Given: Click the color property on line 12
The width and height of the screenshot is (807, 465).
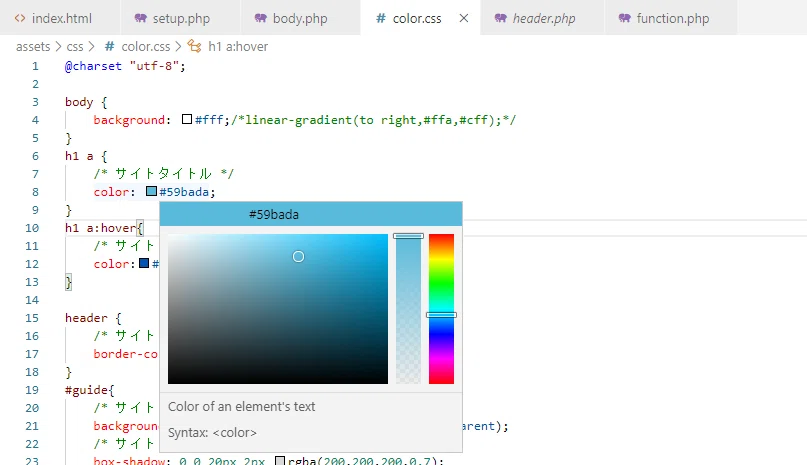Looking at the screenshot, I should 111,264.
